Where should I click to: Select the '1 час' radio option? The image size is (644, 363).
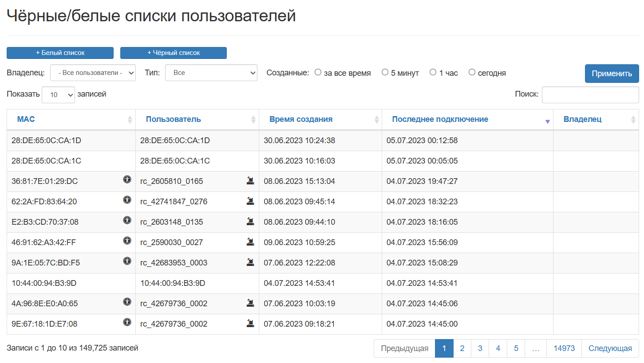tap(433, 72)
